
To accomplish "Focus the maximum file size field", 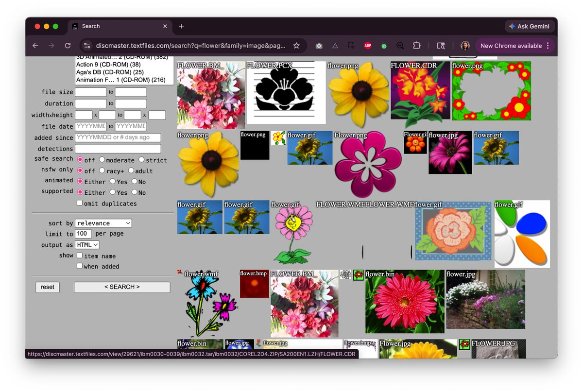I will click(x=131, y=92).
